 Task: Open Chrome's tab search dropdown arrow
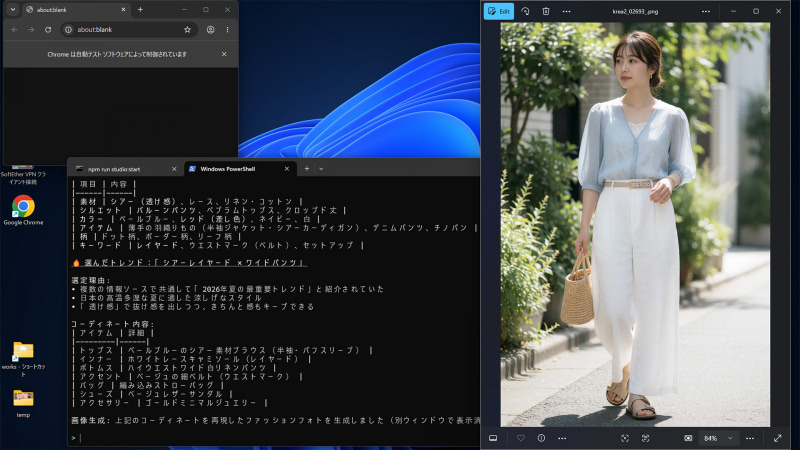point(13,10)
